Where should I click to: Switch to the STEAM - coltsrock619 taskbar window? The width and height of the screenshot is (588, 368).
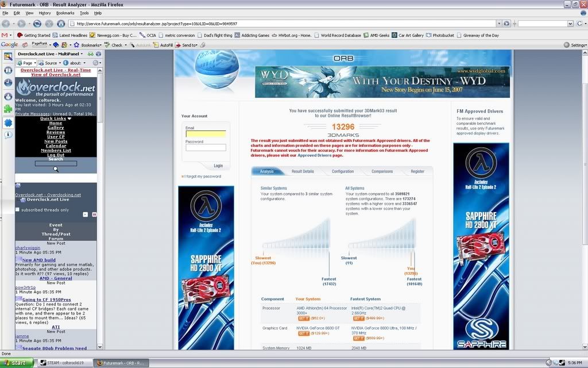point(64,363)
